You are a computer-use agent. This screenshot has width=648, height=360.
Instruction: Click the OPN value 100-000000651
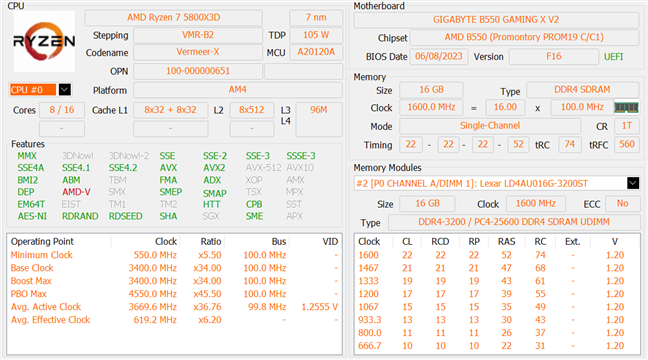tap(198, 71)
